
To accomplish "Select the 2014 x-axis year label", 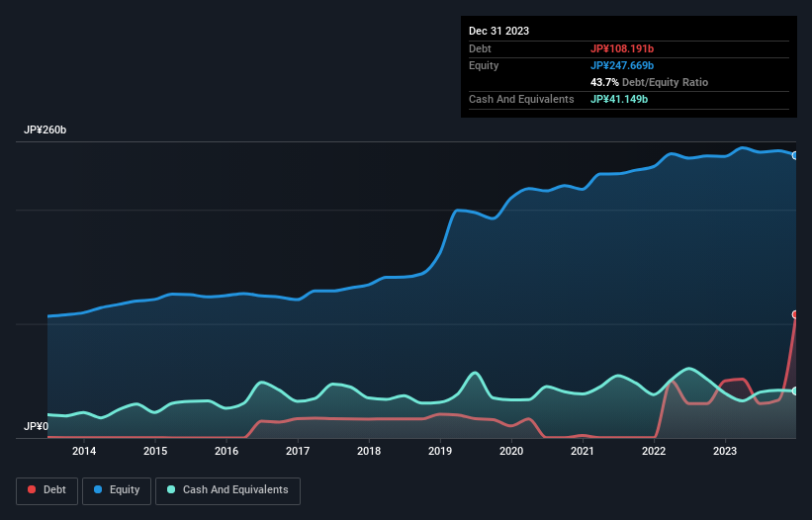I will click(x=84, y=452).
